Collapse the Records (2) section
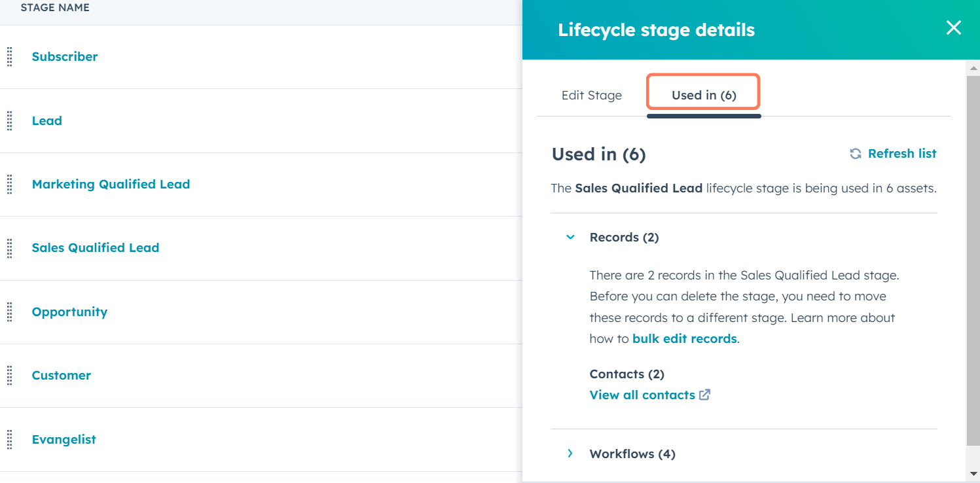Image resolution: width=980 pixels, height=483 pixels. [570, 237]
